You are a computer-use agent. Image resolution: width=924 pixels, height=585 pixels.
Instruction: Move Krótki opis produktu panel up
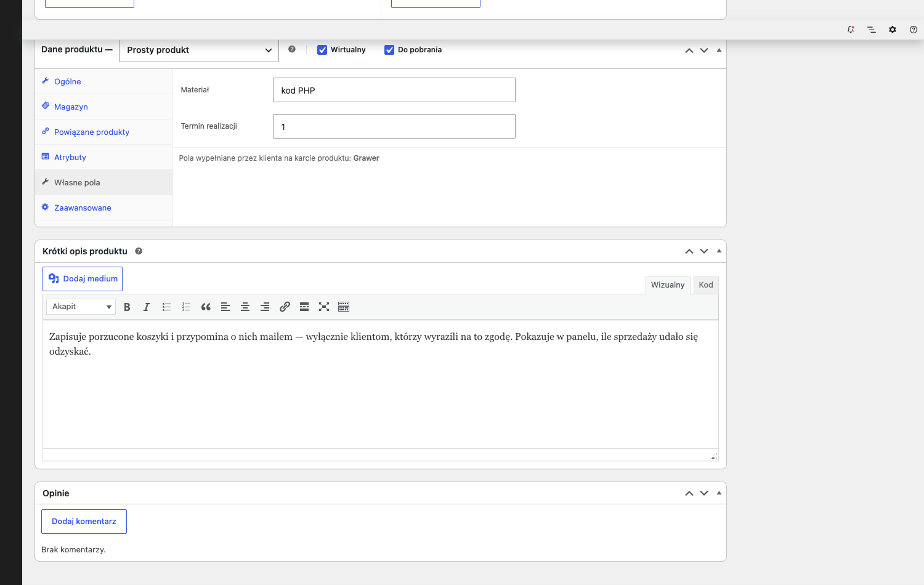click(689, 251)
